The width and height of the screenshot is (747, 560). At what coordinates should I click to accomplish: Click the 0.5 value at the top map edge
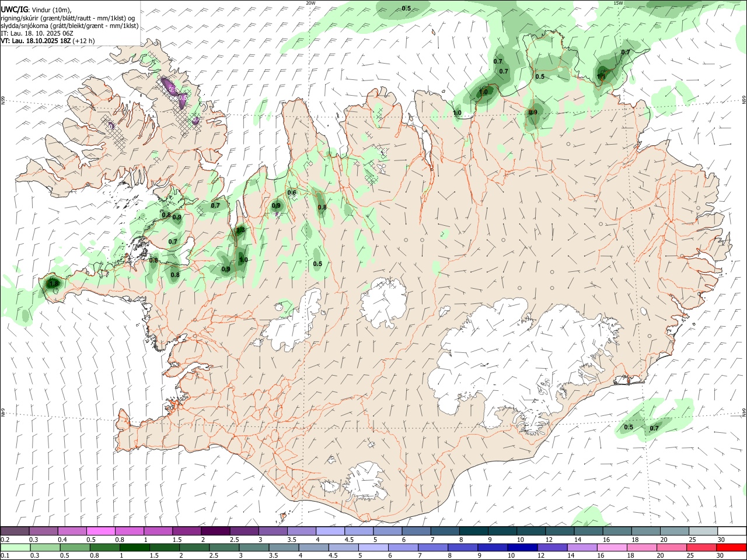(406, 8)
